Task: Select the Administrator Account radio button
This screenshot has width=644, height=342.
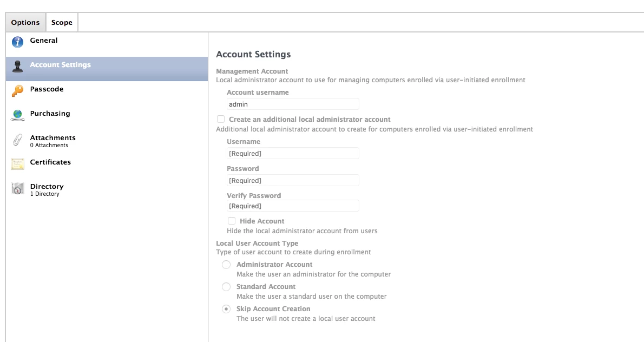Action: 226,265
